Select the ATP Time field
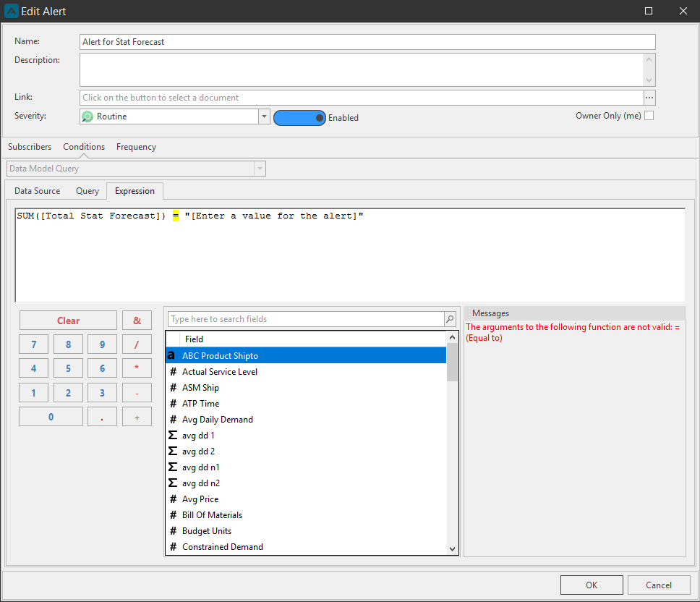The width and height of the screenshot is (700, 602). (306, 403)
